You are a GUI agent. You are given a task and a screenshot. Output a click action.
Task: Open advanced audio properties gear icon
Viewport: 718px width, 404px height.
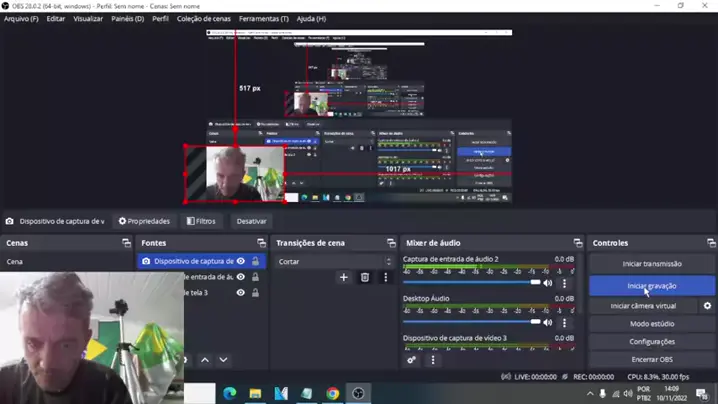click(411, 360)
